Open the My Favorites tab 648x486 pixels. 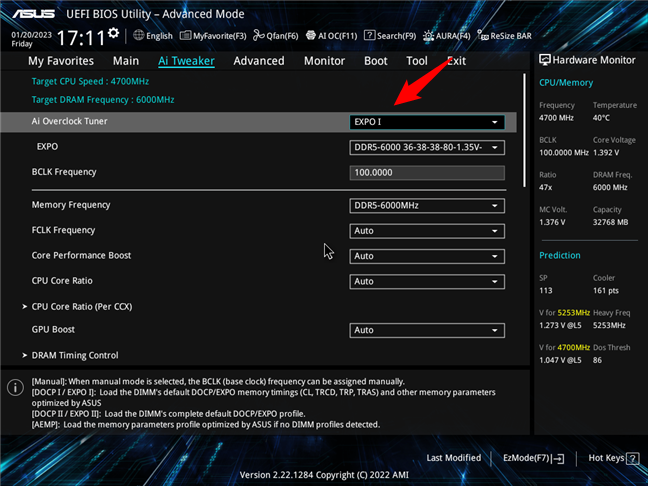[x=61, y=61]
